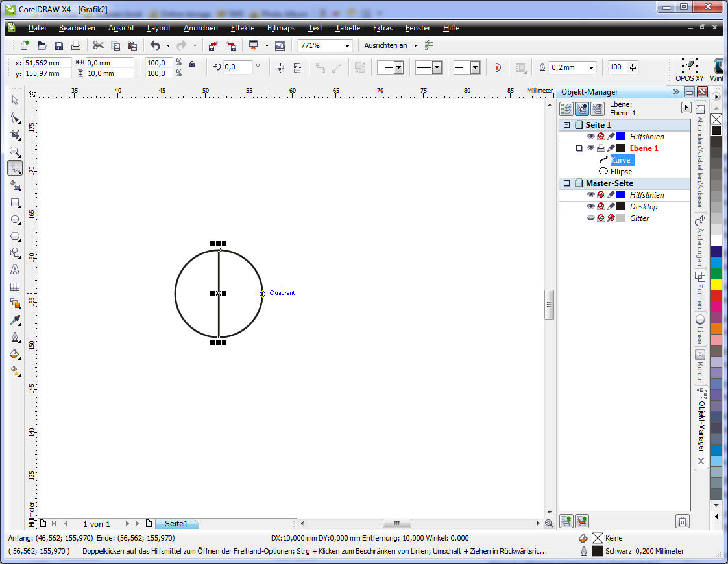
Task: Click the Cut scissors icon
Action: coord(98,45)
